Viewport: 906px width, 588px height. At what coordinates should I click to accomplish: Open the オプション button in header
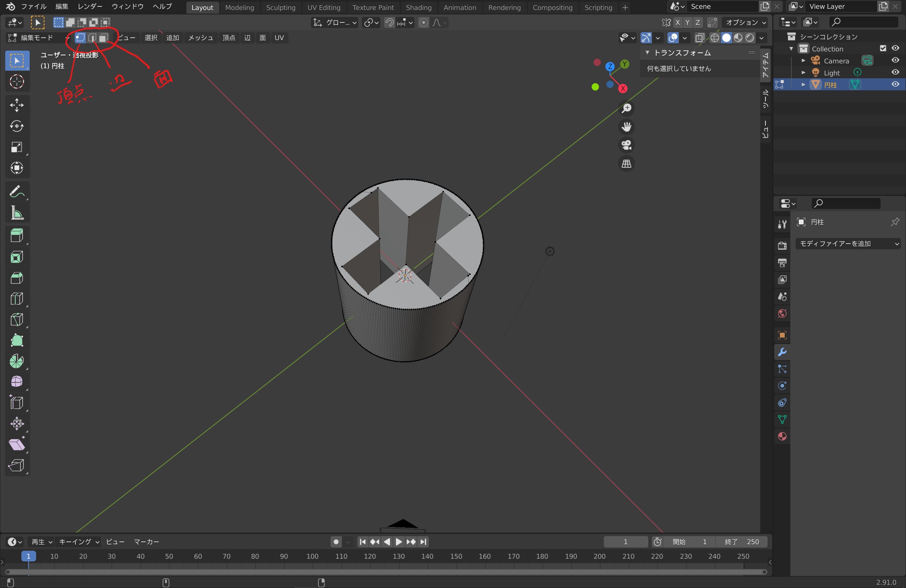745,22
